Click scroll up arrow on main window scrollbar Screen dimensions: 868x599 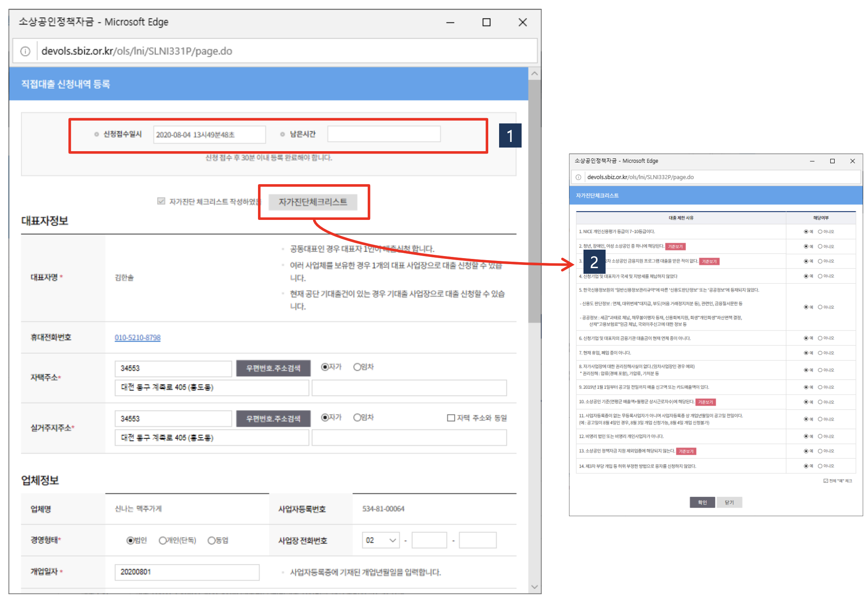(534, 74)
